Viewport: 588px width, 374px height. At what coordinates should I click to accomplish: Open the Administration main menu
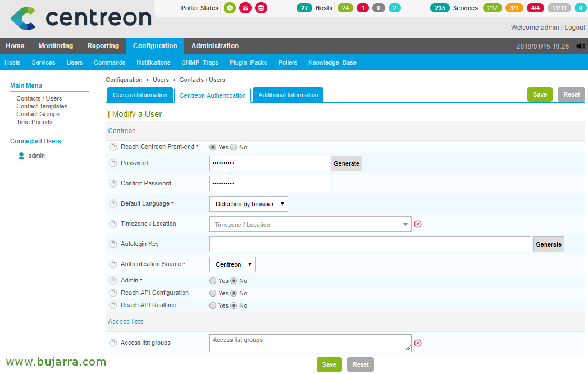point(215,46)
